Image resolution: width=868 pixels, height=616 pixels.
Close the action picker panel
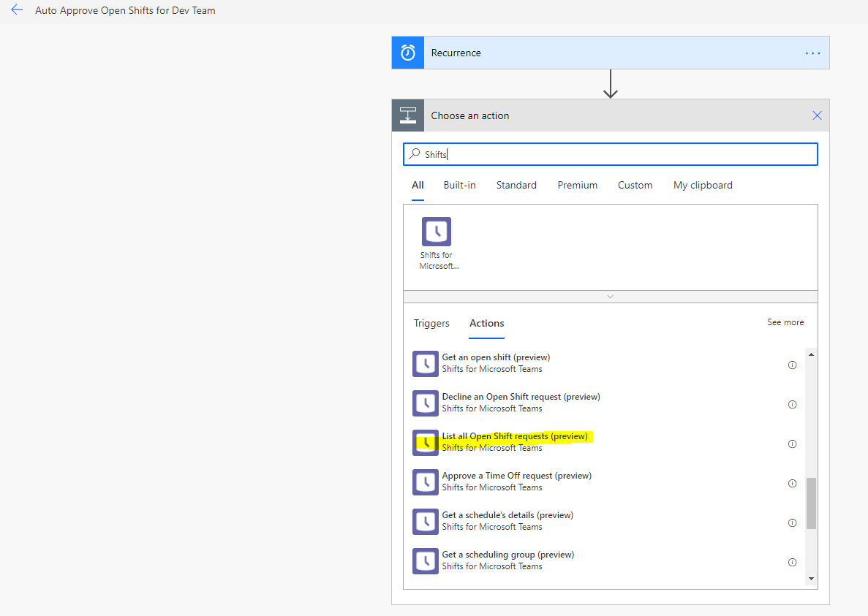point(817,115)
